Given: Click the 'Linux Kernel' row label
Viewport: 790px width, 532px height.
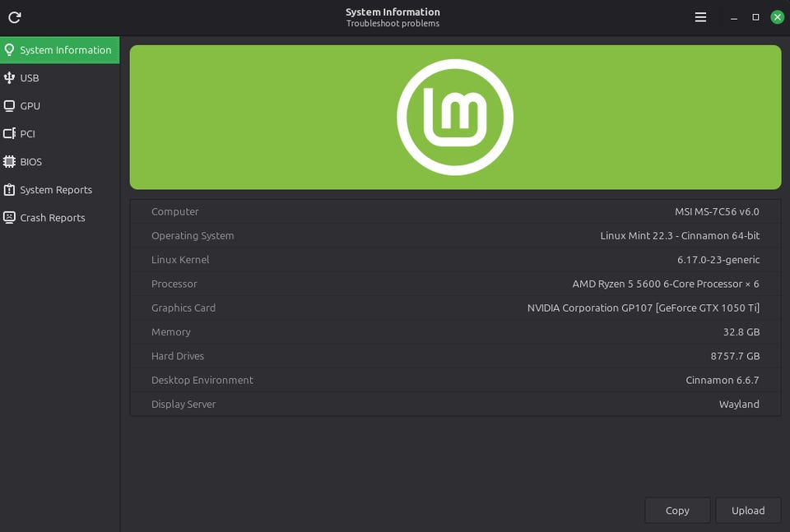Looking at the screenshot, I should tap(180, 260).
